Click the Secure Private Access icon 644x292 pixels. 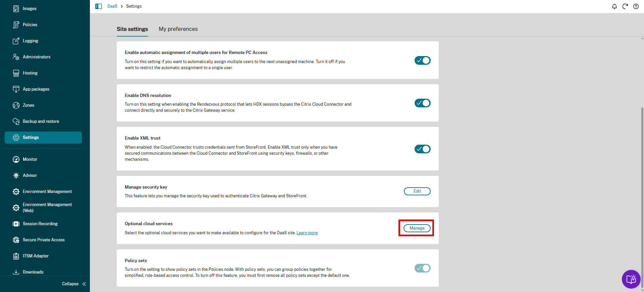16,240
